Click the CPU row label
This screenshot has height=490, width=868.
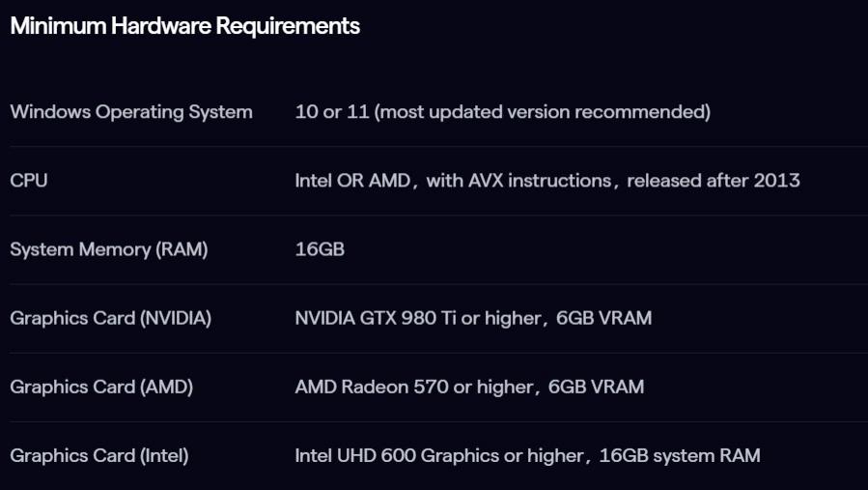coord(29,181)
